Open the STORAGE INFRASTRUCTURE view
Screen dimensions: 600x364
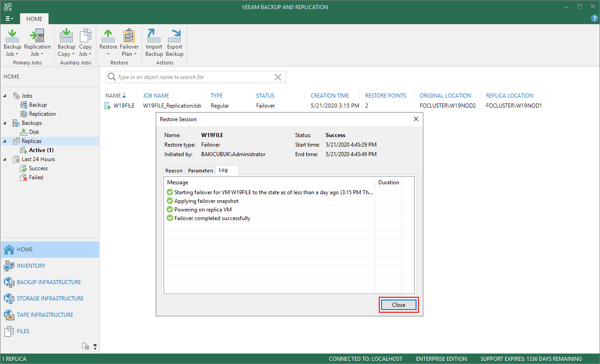50,299
